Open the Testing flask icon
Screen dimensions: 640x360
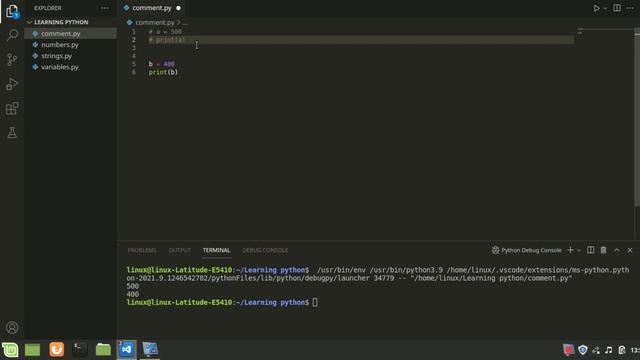(x=12, y=133)
